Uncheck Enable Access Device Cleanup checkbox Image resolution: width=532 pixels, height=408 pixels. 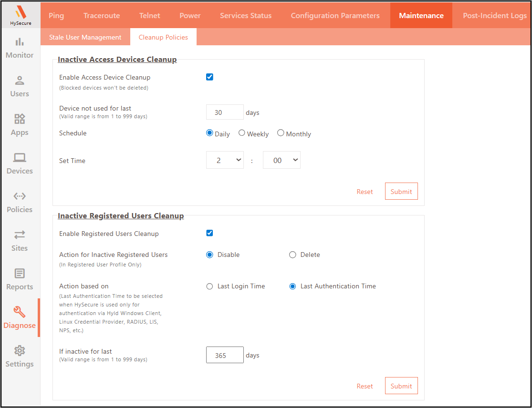click(209, 77)
